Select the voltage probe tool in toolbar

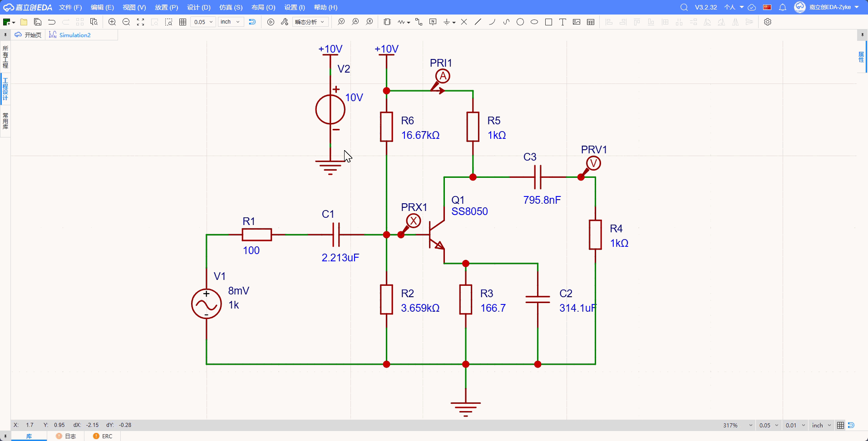(341, 22)
